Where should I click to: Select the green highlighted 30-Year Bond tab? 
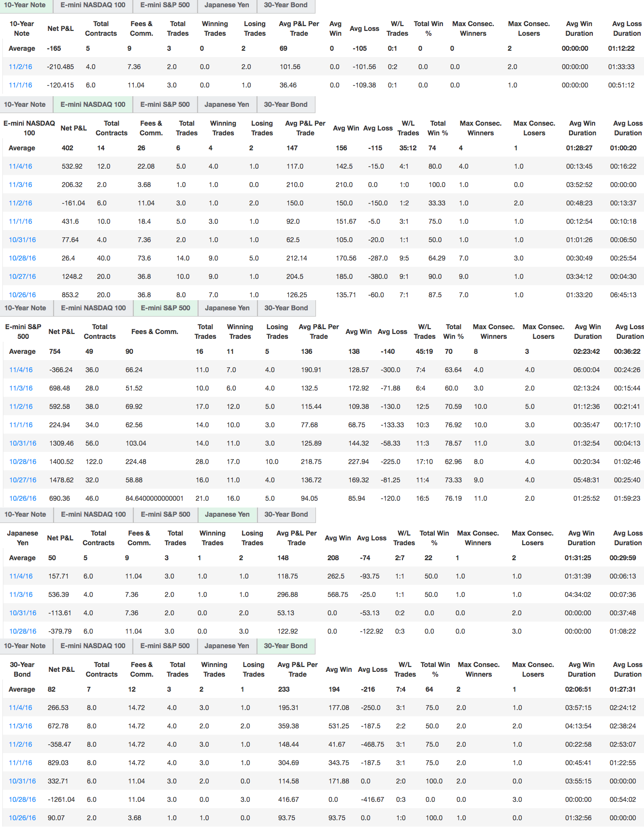pos(286,646)
